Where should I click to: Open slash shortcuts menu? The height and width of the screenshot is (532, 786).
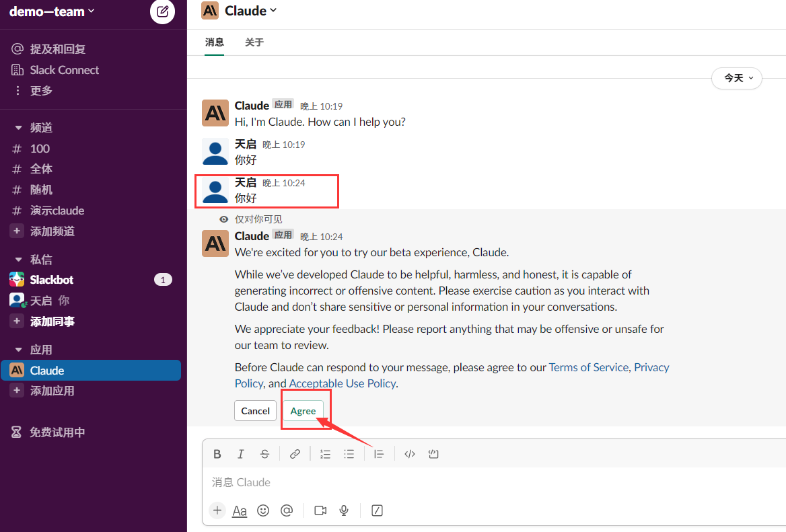(x=377, y=510)
